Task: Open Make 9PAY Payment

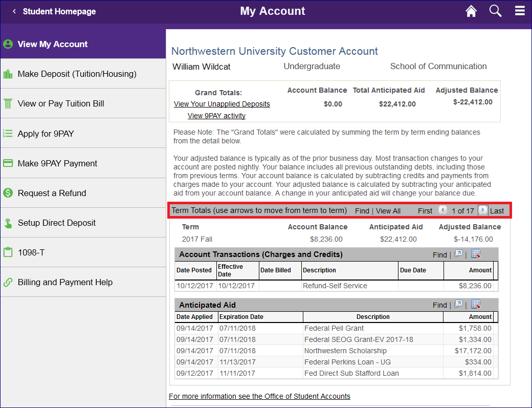Action: coord(83,163)
